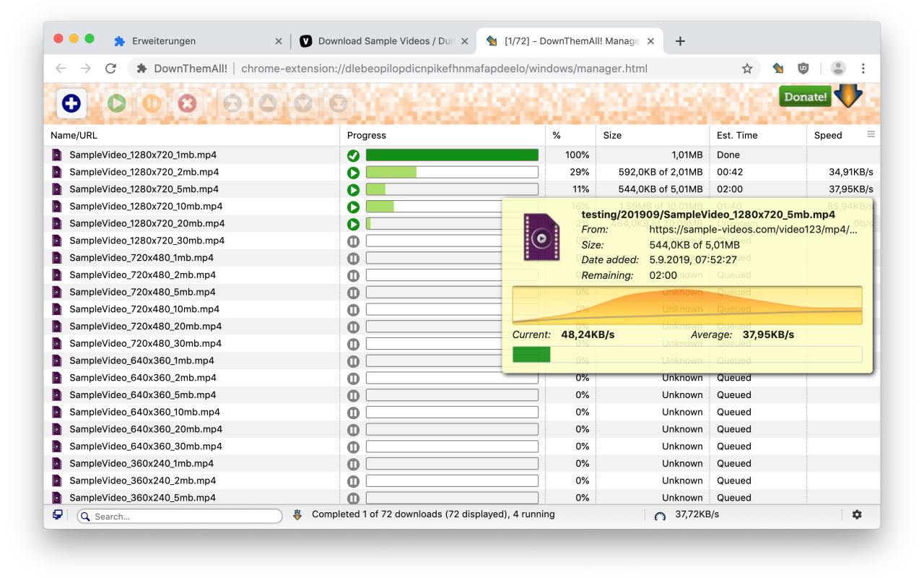Click the move up arrow toolbar icon

click(268, 103)
